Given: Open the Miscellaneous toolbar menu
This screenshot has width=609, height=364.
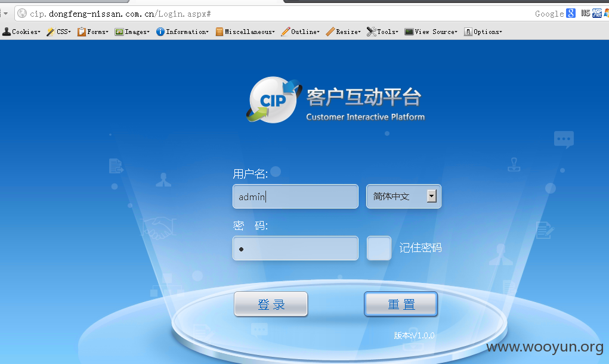Looking at the screenshot, I should [x=245, y=32].
